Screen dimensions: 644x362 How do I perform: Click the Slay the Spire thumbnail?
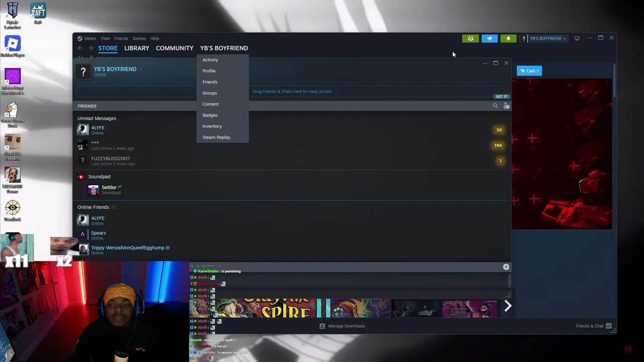point(266,308)
